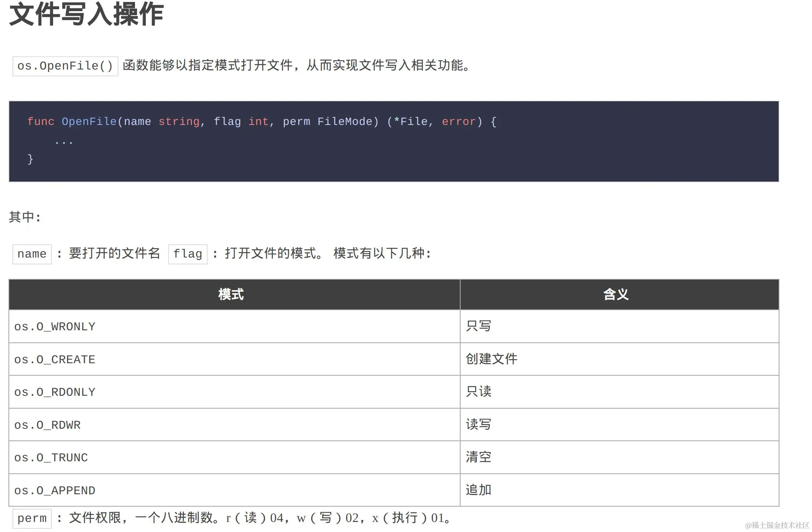The image size is (812, 532).
Task: Click the ellipsis line in the code block
Action: click(x=64, y=141)
